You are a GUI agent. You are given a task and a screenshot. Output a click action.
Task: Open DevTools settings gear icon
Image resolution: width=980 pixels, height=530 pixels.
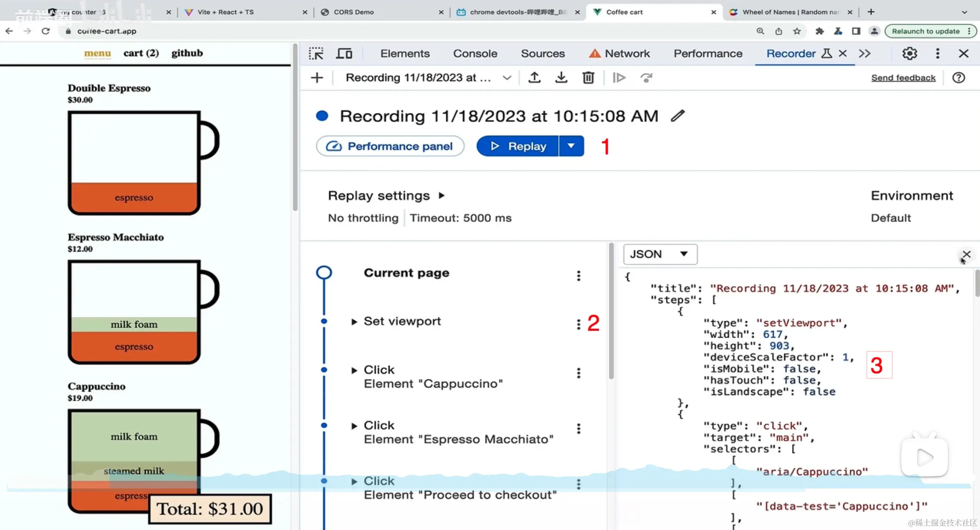coord(910,54)
